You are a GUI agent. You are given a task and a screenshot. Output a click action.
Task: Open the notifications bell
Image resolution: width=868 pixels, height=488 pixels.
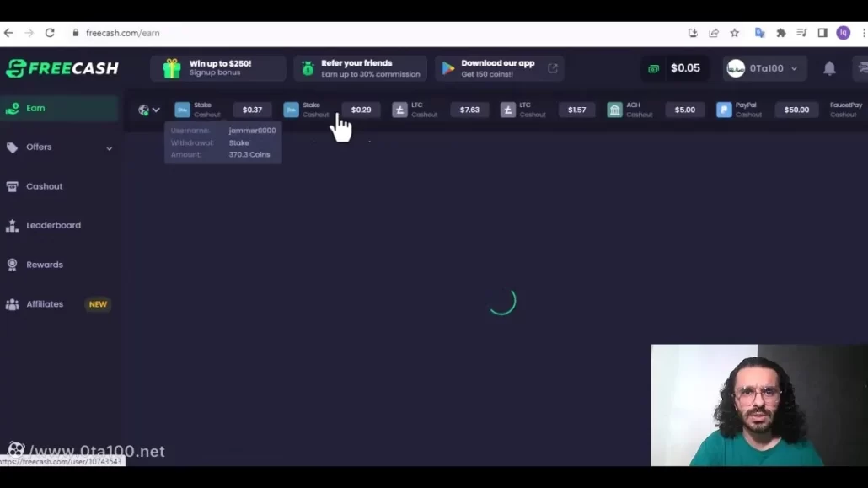pyautogui.click(x=829, y=68)
